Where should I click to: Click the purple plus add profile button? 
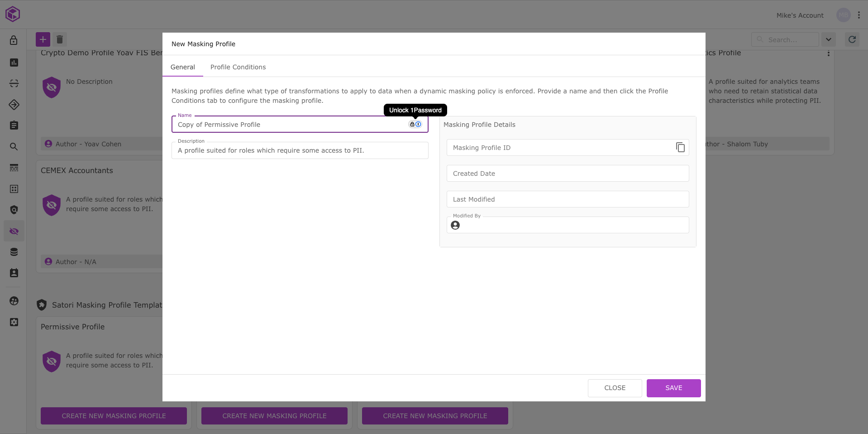43,39
